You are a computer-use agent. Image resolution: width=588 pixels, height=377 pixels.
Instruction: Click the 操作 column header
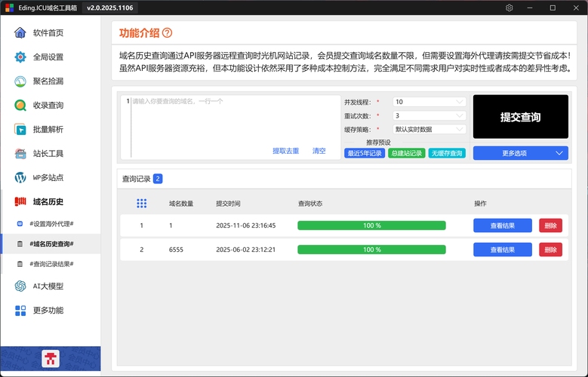pos(480,204)
